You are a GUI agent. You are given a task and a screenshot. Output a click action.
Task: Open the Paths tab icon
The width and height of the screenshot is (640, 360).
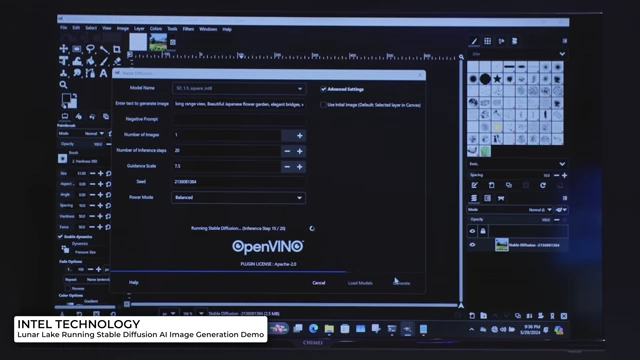[x=501, y=198]
